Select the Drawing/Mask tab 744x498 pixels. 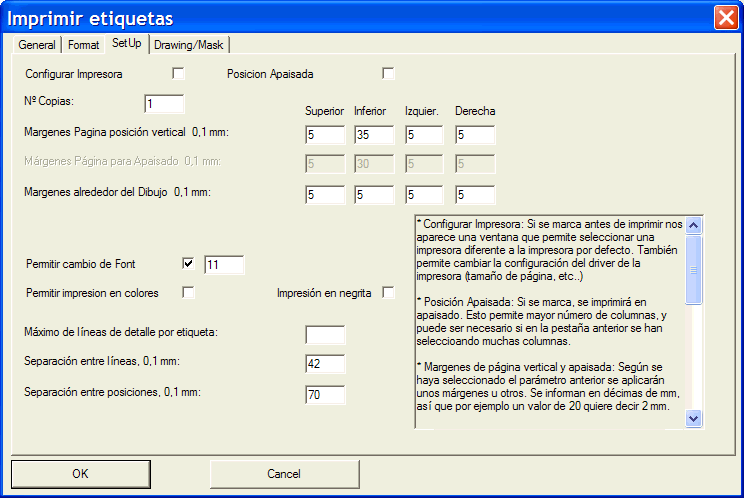tap(189, 45)
